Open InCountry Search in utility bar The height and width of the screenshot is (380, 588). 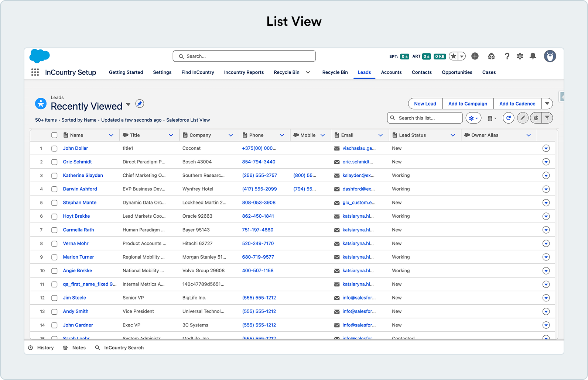coord(120,348)
